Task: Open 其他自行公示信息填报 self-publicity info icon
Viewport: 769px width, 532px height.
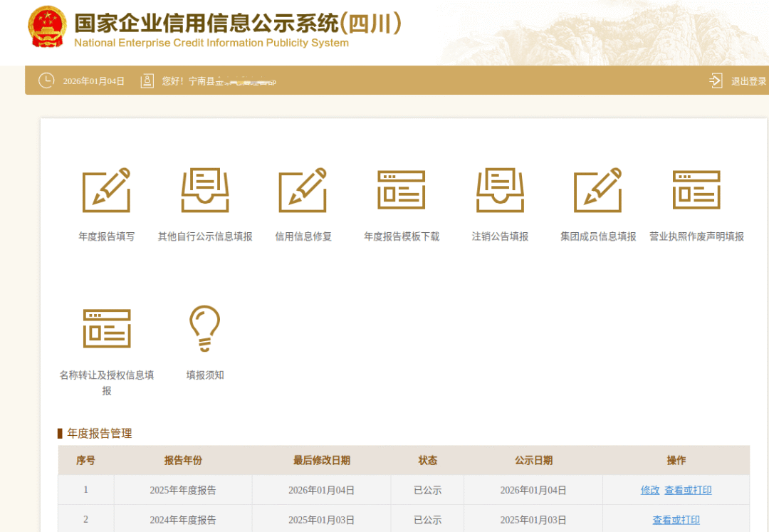Action: 204,190
